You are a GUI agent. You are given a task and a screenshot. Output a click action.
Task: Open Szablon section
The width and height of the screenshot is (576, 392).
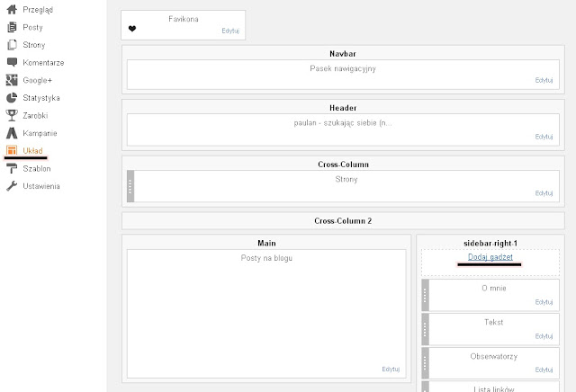pos(37,168)
